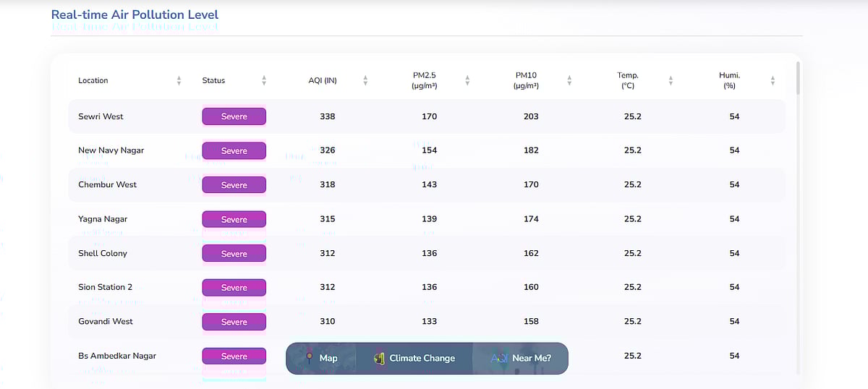Sort table by Location column arrows
868x389 pixels.
click(179, 80)
